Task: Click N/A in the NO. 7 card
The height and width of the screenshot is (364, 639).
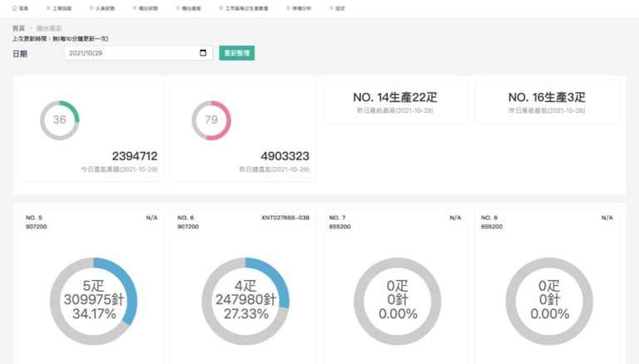Action: [x=456, y=218]
